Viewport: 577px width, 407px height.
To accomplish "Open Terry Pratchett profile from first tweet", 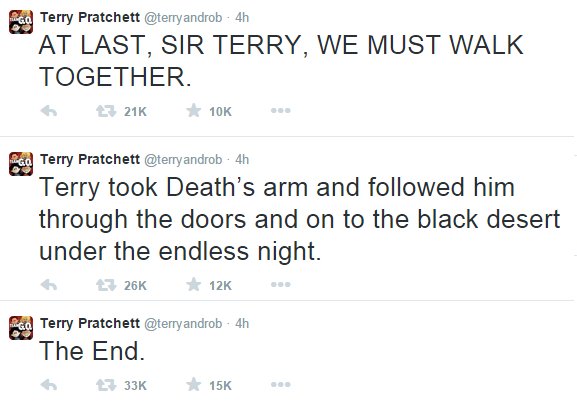I will [90, 17].
